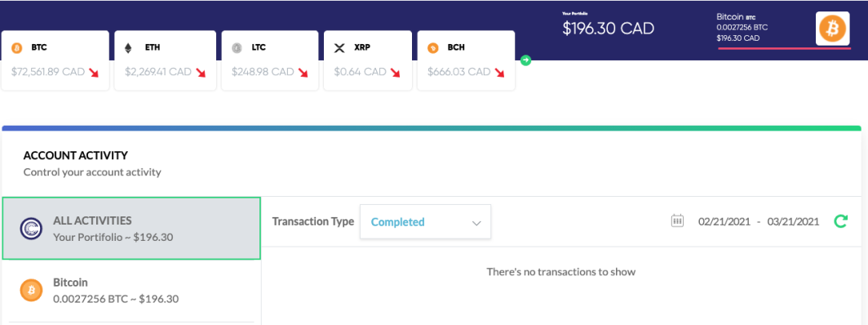The image size is (868, 325).
Task: Click the start date 02/21/2021
Action: [x=724, y=221]
